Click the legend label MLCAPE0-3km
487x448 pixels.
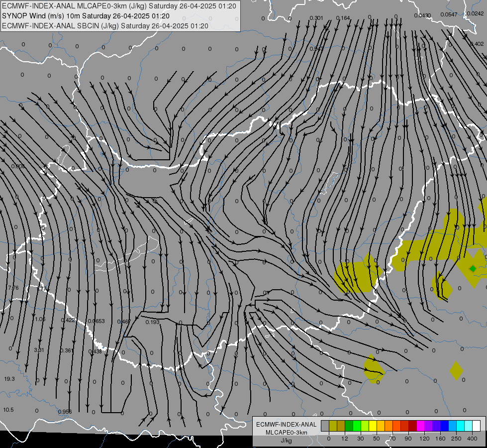(286, 433)
